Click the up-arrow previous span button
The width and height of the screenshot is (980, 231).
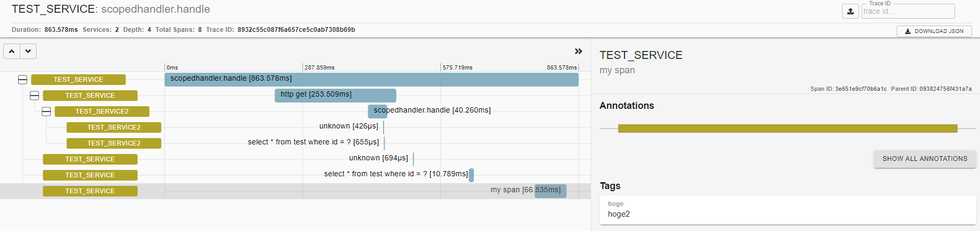12,52
